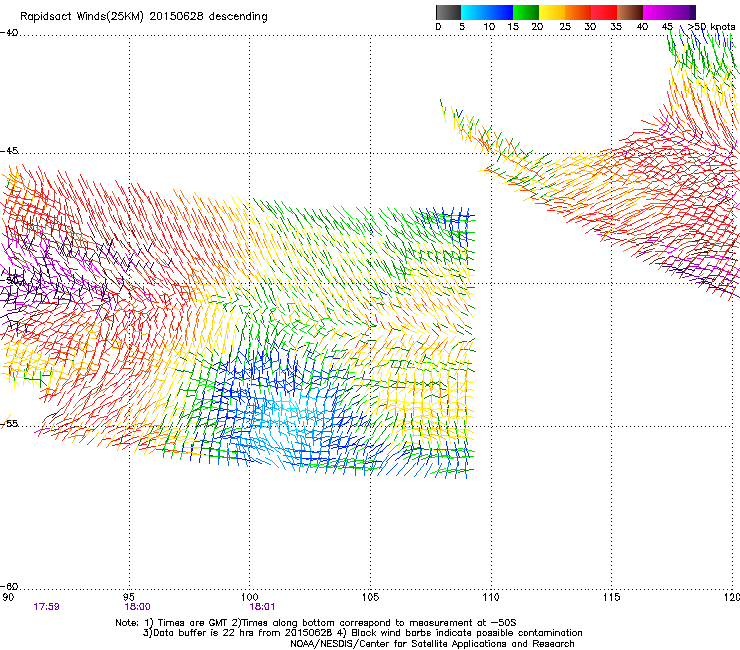This screenshot has height=650, width=740.
Task: Click the red 30-35 knots legend swatch
Action: (604, 12)
